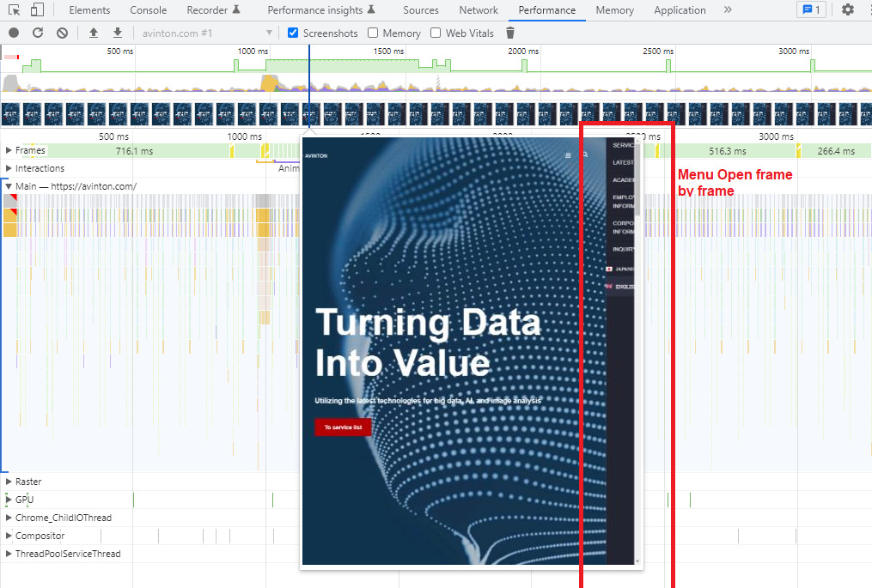This screenshot has width=872, height=588.
Task: Expand the Interactions track
Action: [9, 168]
